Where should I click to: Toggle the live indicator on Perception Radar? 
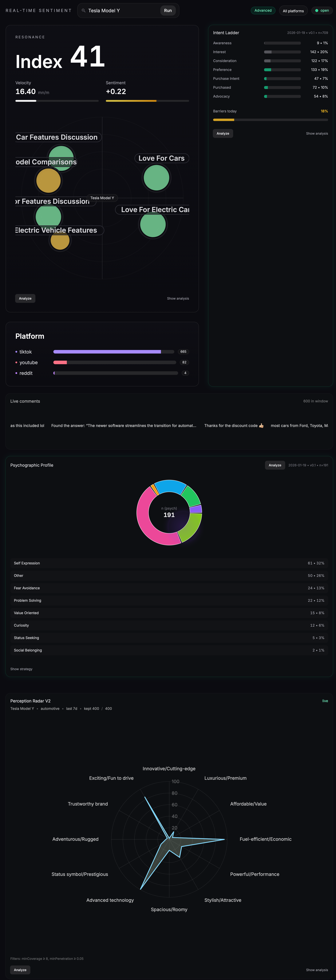[x=325, y=701]
